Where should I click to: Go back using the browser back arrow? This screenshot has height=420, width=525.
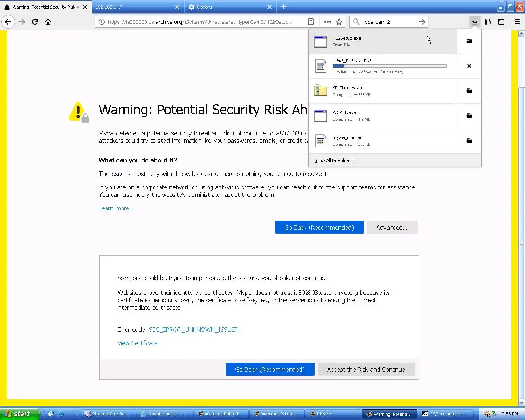(8, 22)
